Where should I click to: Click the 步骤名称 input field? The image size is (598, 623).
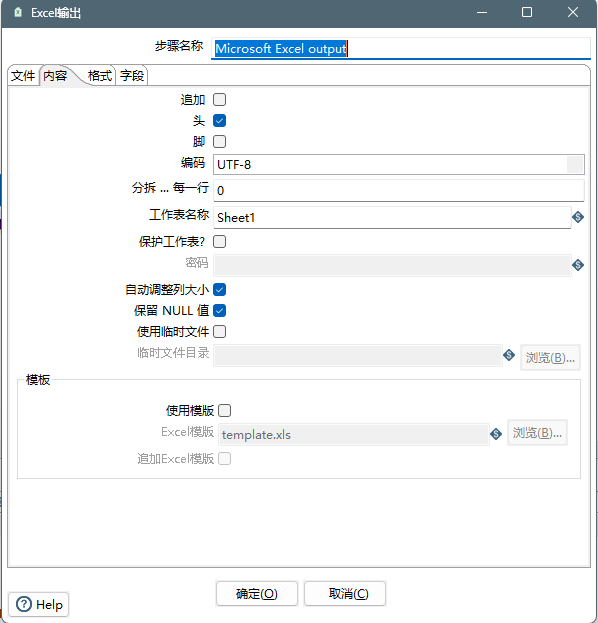coord(401,48)
